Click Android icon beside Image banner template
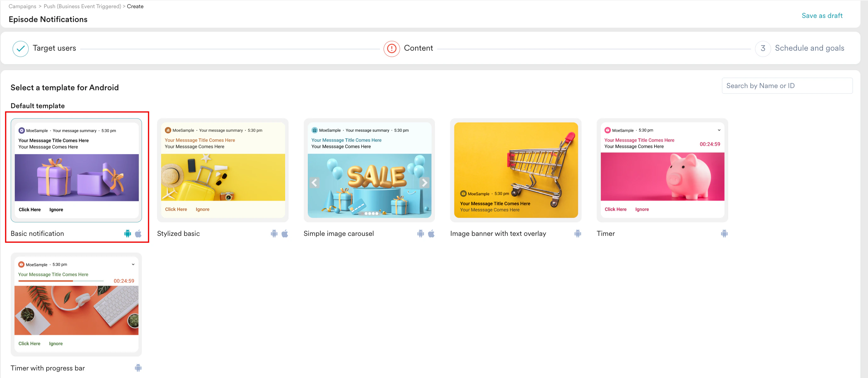This screenshot has width=868, height=378. coord(578,234)
